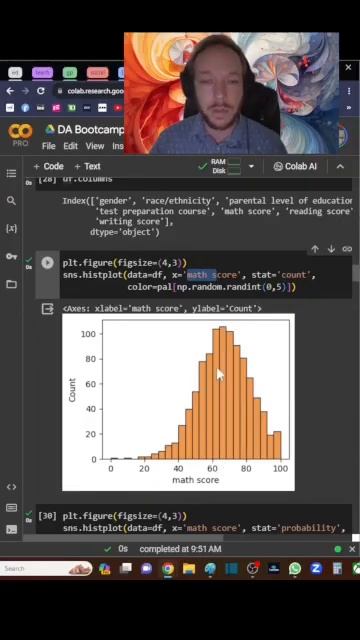
Task: Click 'completed at 9:51 AM' status text
Action: pyautogui.click(x=180, y=549)
